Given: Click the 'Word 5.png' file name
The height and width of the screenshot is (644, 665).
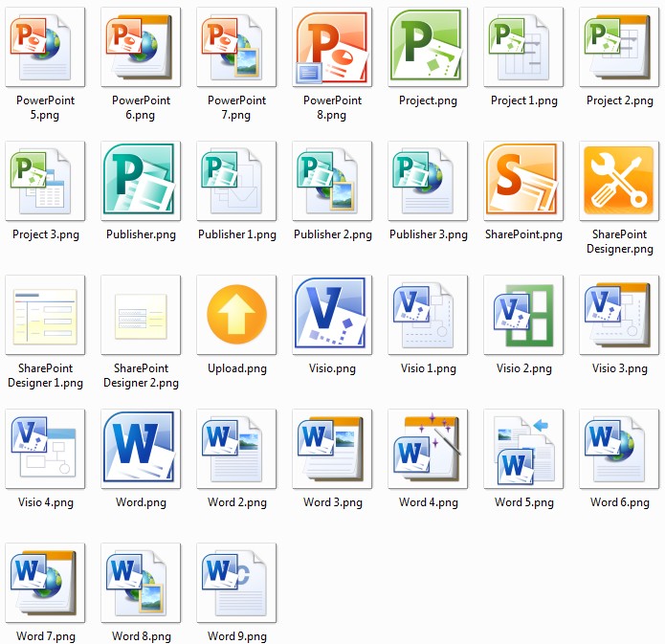Looking at the screenshot, I should (523, 502).
